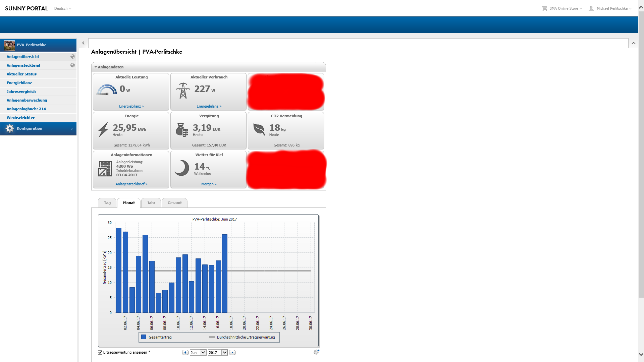This screenshot has width=644, height=362.
Task: Click the money bag Vergütung icon
Action: (182, 130)
